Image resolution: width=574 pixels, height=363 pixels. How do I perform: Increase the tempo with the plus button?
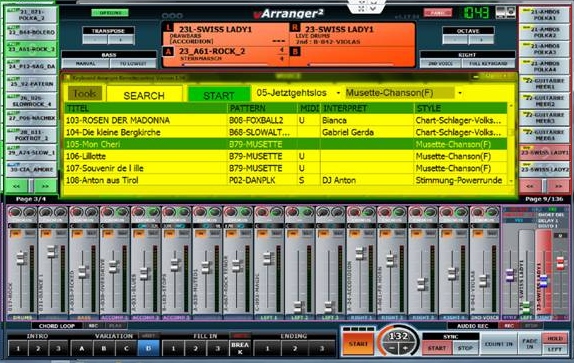click(405, 349)
